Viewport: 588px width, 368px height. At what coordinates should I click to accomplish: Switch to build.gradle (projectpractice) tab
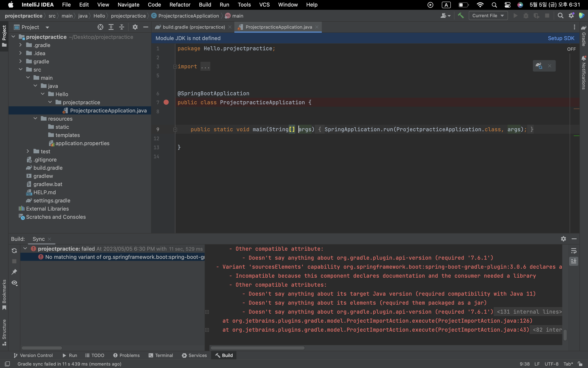[x=193, y=27]
